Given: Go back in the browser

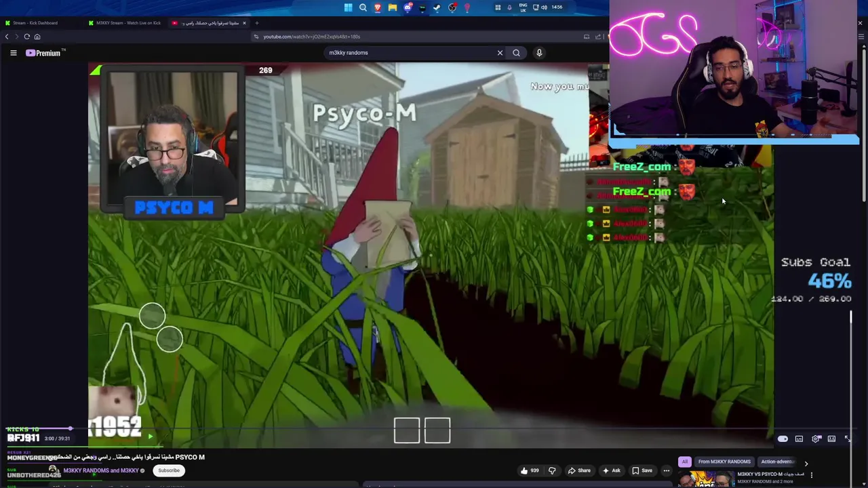Looking at the screenshot, I should point(7,37).
